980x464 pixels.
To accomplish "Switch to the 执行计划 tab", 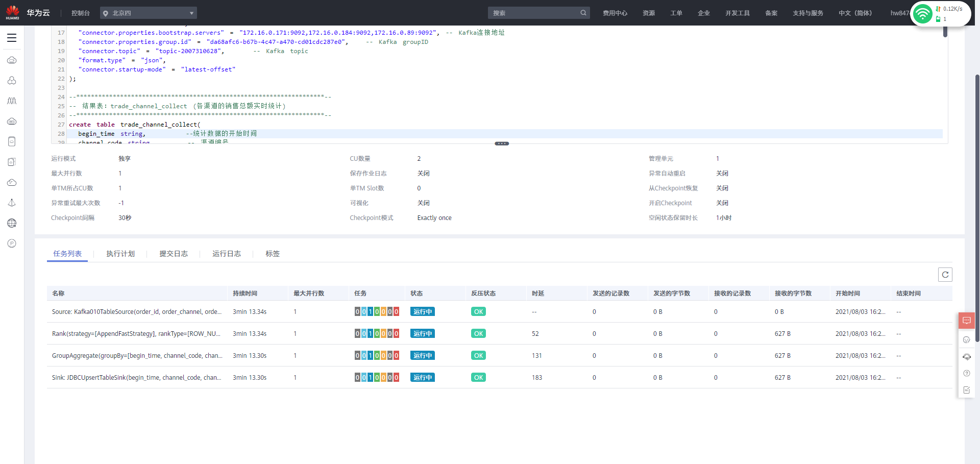I will click(120, 254).
